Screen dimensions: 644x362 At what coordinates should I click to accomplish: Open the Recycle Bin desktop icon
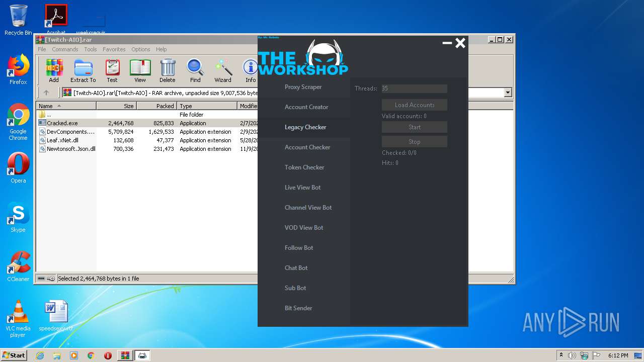tap(18, 20)
